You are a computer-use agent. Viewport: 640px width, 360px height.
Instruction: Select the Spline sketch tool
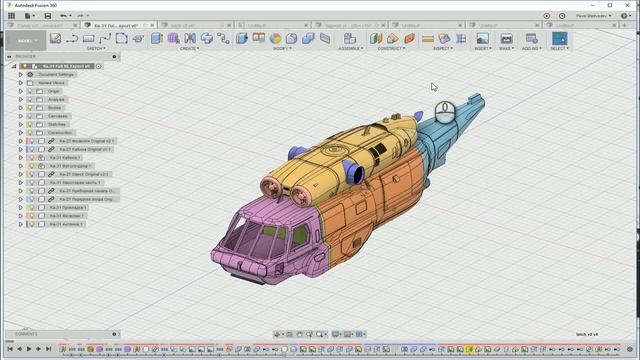[105, 39]
